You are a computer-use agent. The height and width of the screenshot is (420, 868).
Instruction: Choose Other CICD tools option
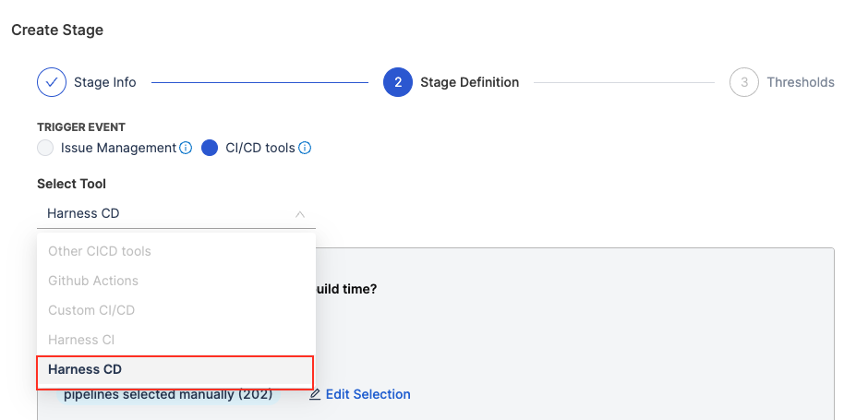(100, 251)
